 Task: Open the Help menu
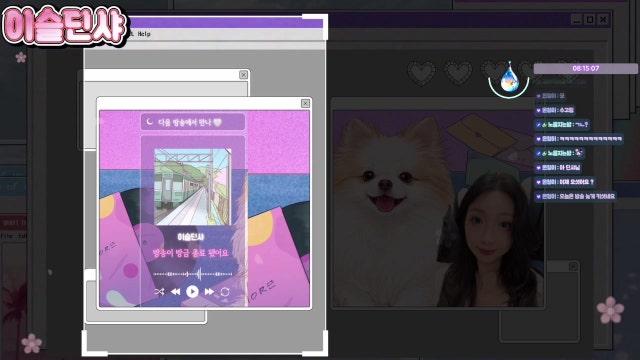click(x=144, y=34)
